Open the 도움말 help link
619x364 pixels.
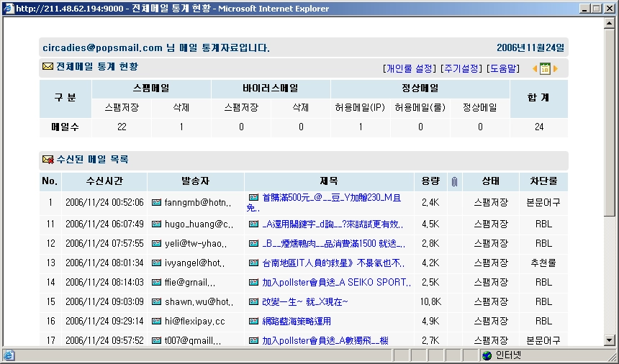(x=503, y=68)
